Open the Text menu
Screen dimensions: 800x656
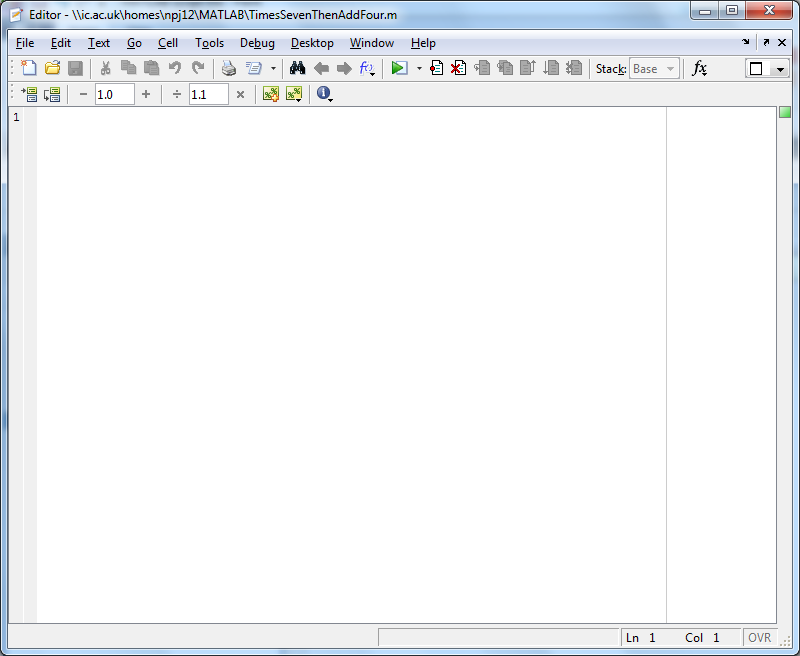point(98,43)
